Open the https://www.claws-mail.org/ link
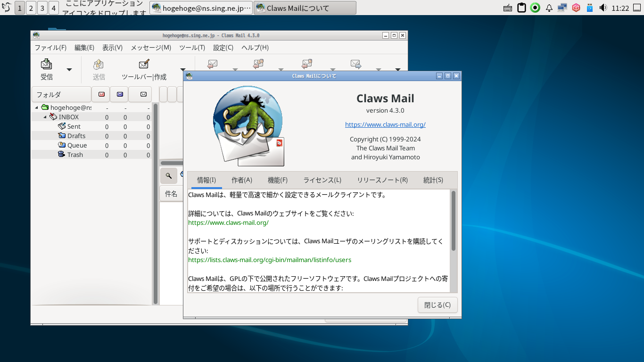This screenshot has height=362, width=644. click(x=385, y=124)
